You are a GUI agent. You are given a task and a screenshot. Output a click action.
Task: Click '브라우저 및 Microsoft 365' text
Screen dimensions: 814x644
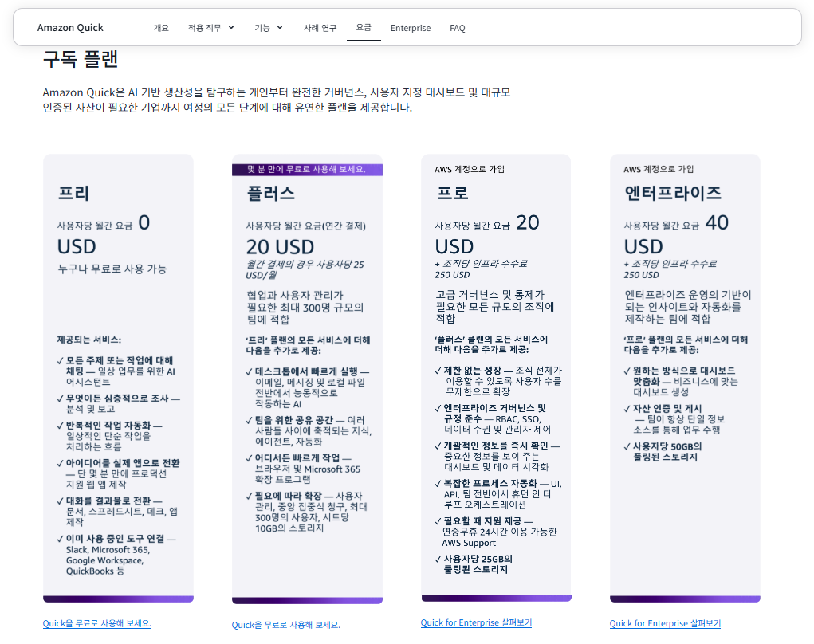(308, 469)
